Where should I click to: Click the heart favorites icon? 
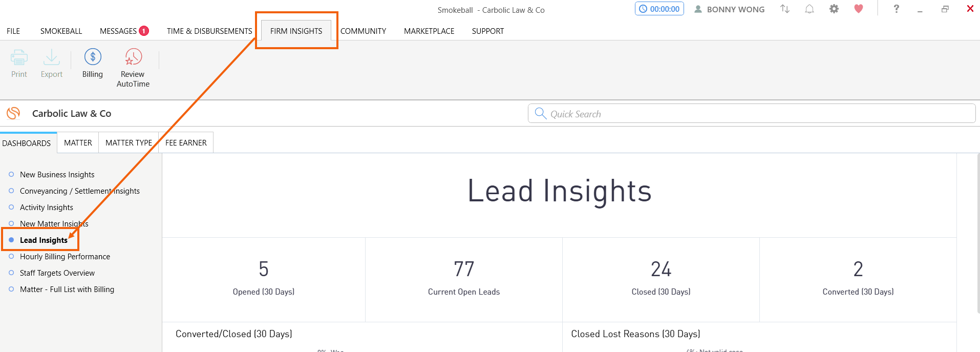pyautogui.click(x=859, y=9)
